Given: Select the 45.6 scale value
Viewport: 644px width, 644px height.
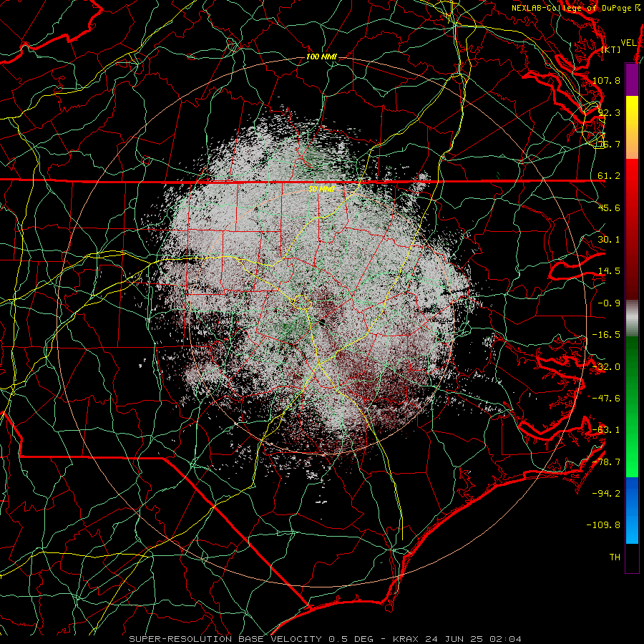Looking at the screenshot, I should pyautogui.click(x=609, y=208).
